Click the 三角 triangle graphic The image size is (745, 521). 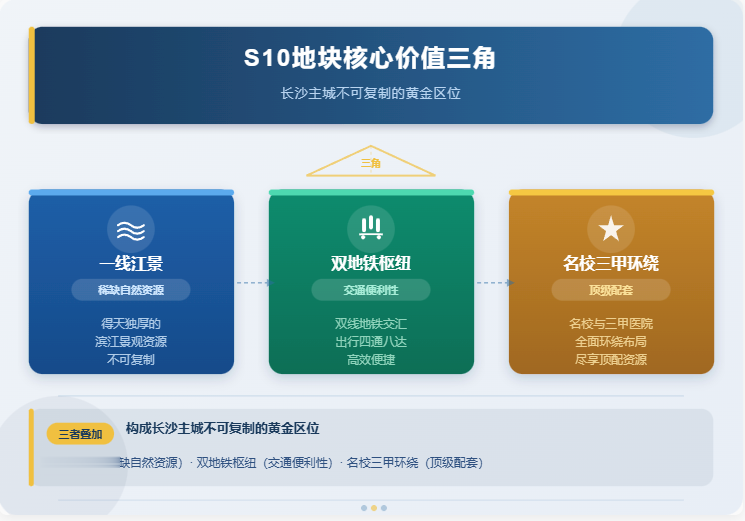pos(371,161)
